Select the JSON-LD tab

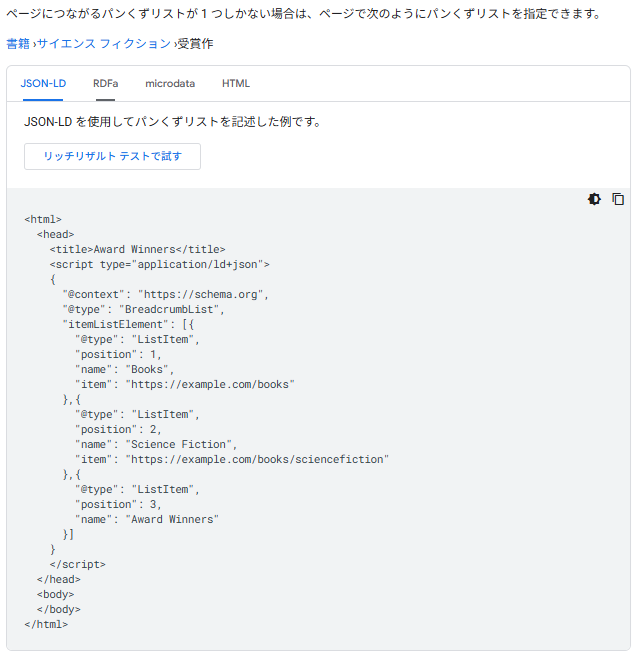43,83
